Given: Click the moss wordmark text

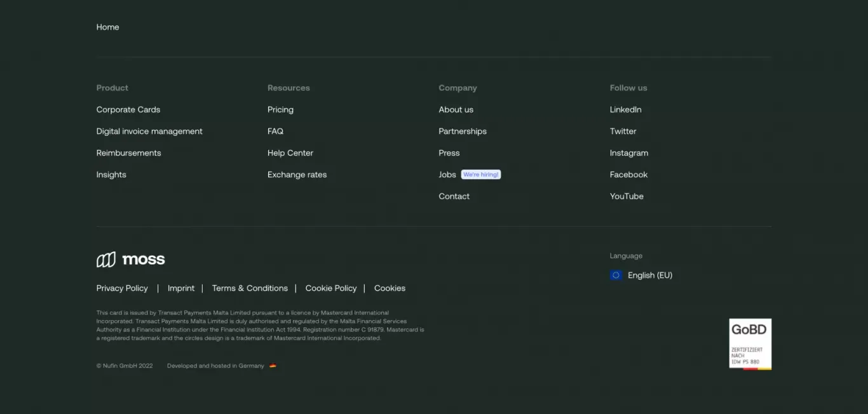Looking at the screenshot, I should [x=144, y=259].
